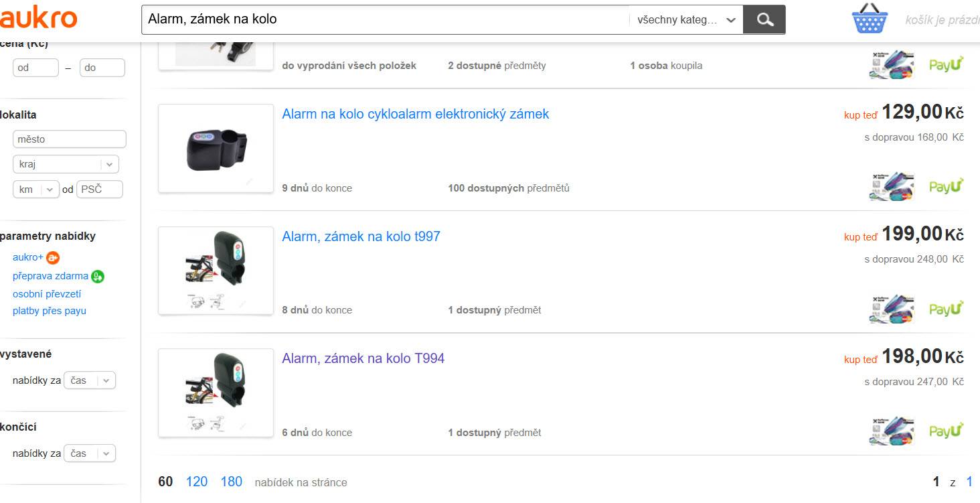The image size is (980, 503).
Task: Filter by platby přes payu
Action: coord(50,311)
